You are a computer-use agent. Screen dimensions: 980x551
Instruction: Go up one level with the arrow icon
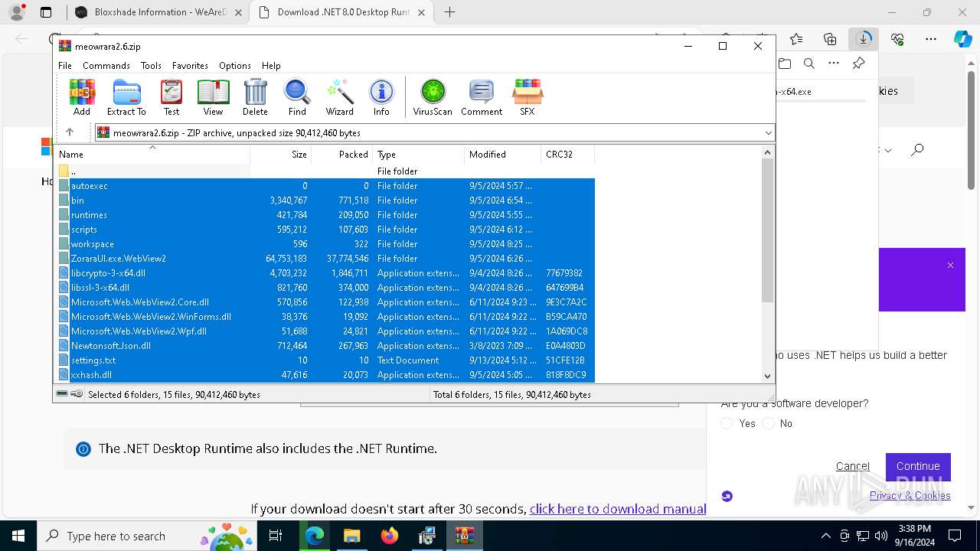[x=70, y=132]
